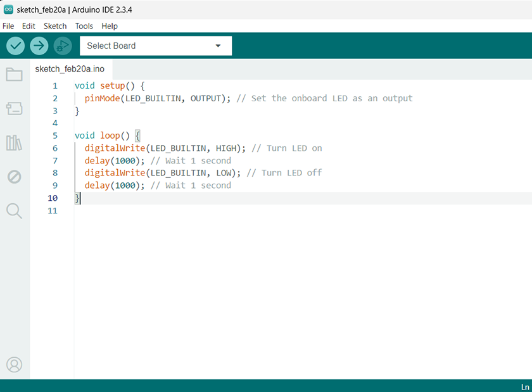Open the File menu
532x392 pixels.
pyautogui.click(x=8, y=26)
